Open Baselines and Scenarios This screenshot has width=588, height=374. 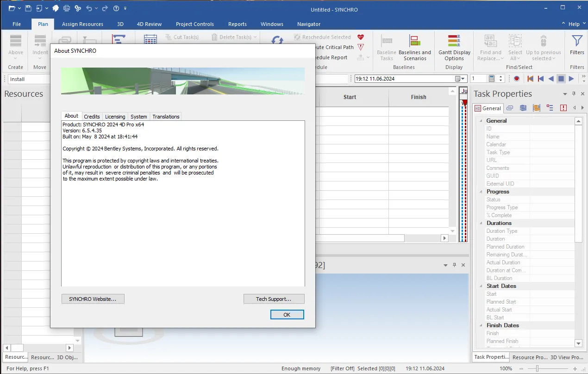(414, 48)
